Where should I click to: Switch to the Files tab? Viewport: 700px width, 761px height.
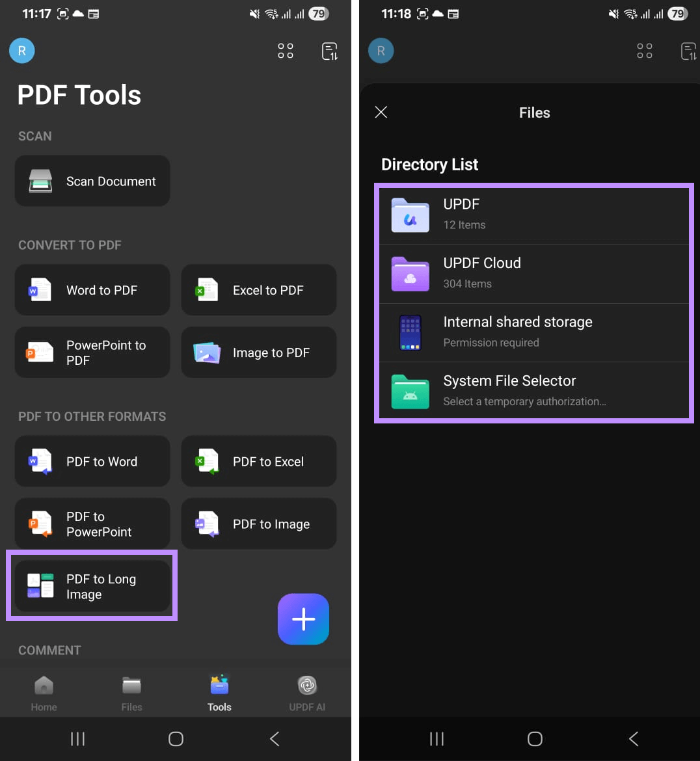pyautogui.click(x=131, y=693)
